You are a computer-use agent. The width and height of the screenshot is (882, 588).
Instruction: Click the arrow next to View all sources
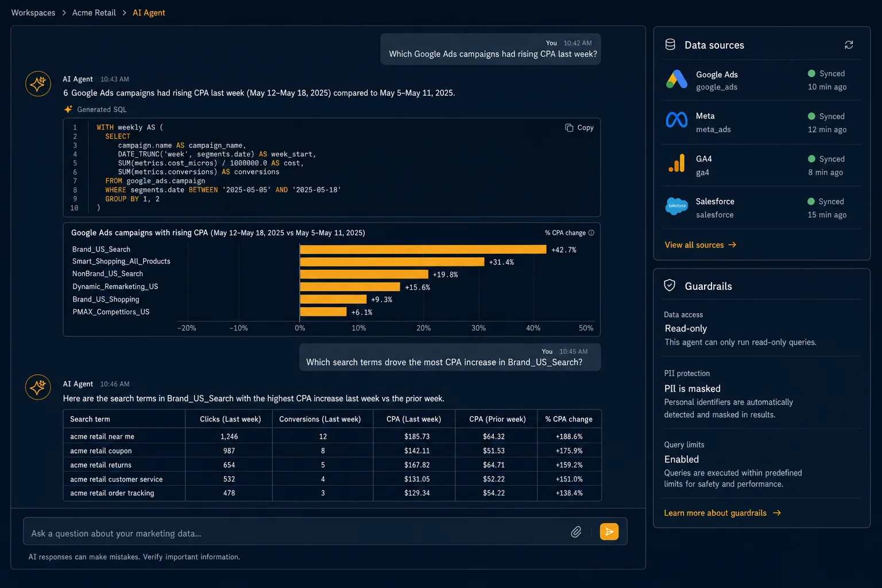[x=732, y=245]
